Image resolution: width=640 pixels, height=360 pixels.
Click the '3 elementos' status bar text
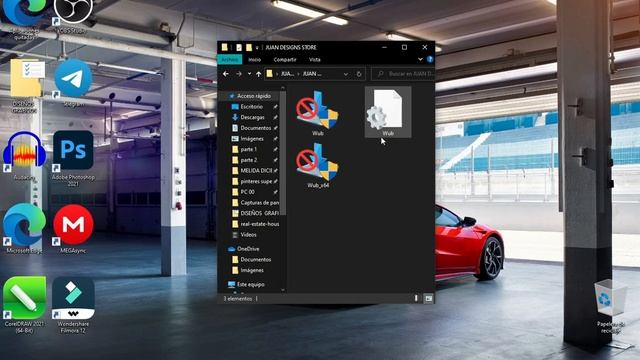coord(238,299)
